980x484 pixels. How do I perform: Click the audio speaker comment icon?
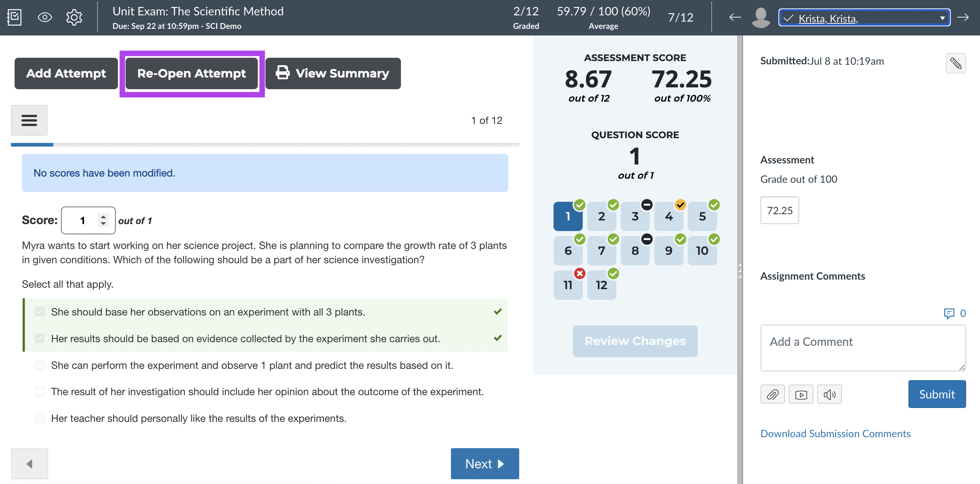pyautogui.click(x=829, y=394)
